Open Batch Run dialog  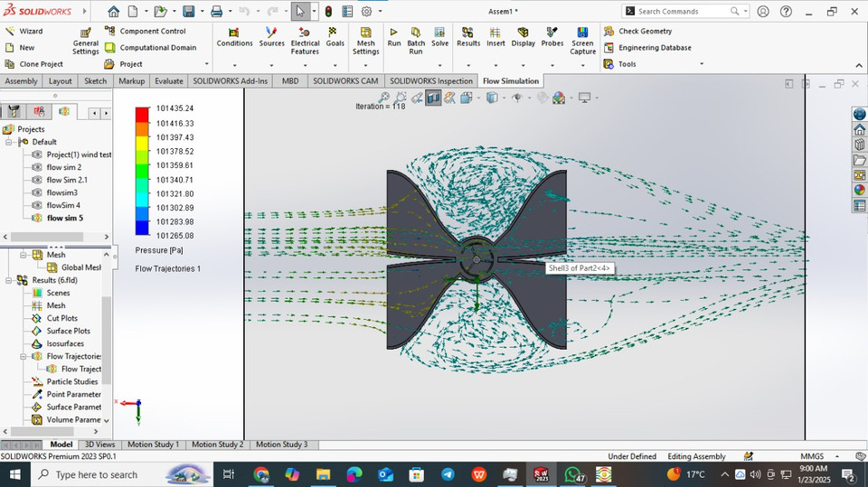tap(416, 41)
